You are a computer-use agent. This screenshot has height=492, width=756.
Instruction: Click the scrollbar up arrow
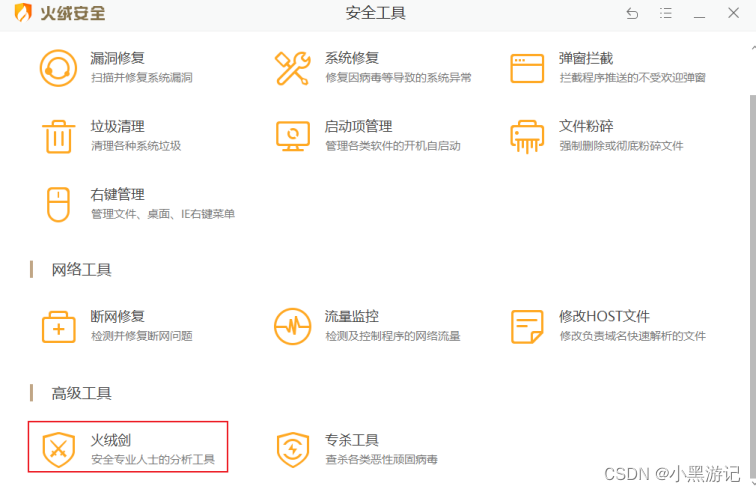(753, 48)
